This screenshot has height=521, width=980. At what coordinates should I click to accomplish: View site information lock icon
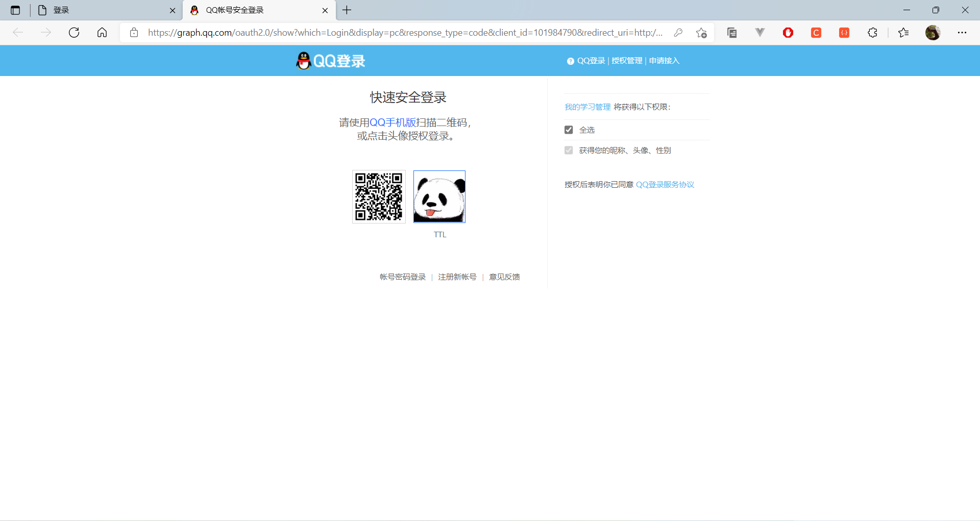(134, 33)
